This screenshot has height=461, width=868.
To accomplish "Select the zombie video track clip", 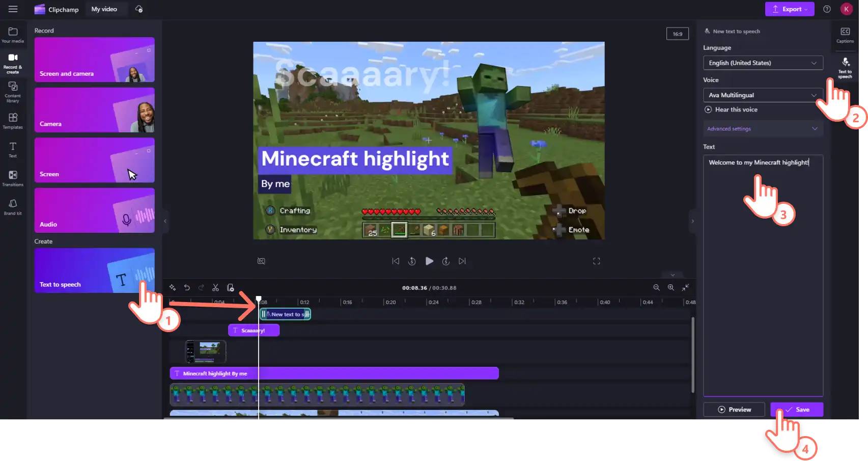I will 317,395.
